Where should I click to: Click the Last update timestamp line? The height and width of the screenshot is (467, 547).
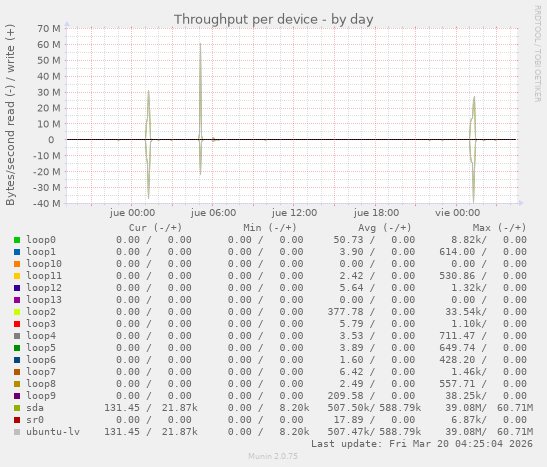(x=422, y=444)
